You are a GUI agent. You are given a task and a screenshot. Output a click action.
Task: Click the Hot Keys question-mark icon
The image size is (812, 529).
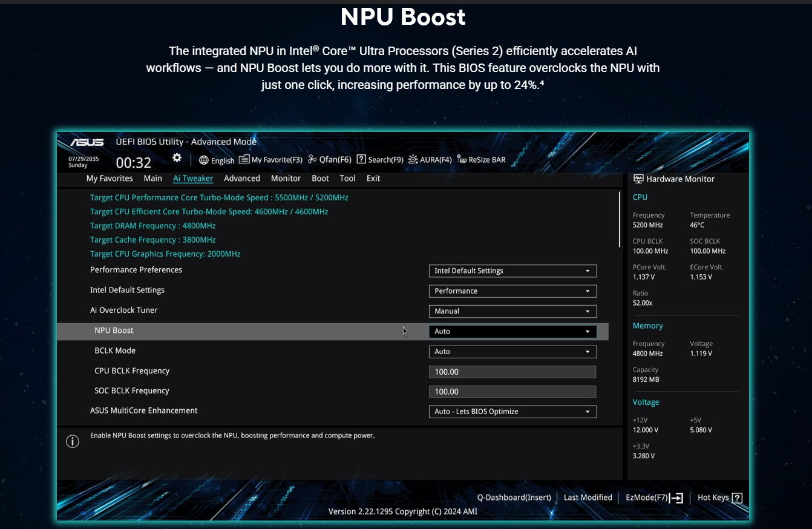pyautogui.click(x=737, y=498)
